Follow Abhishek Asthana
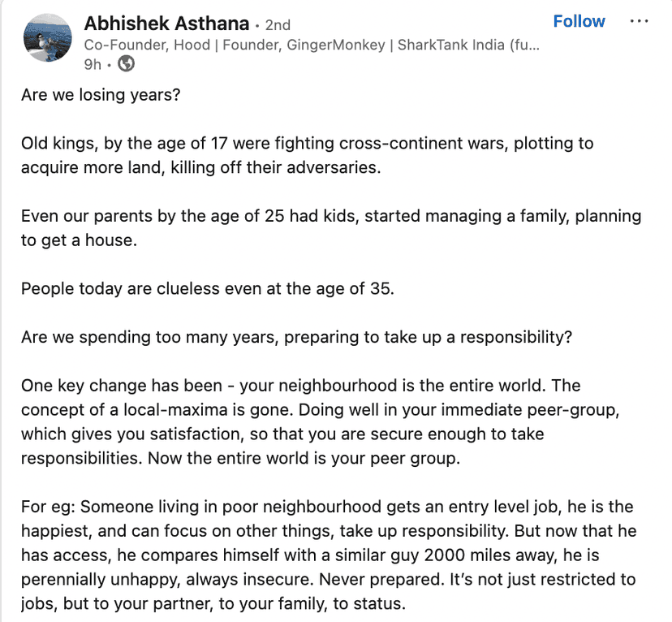This screenshot has width=672, height=622. [x=579, y=22]
